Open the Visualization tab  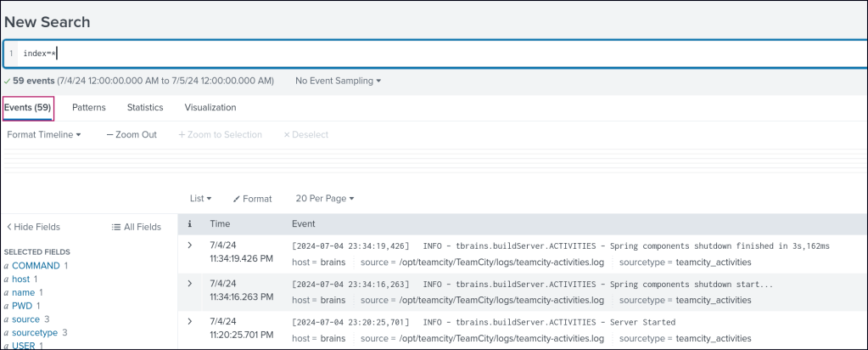pyautogui.click(x=210, y=108)
